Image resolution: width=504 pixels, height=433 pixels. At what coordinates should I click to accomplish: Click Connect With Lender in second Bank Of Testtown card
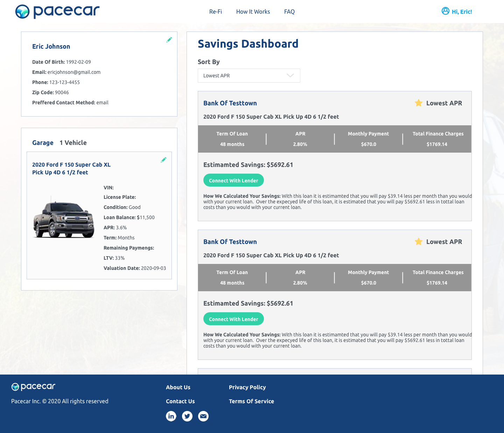click(233, 319)
